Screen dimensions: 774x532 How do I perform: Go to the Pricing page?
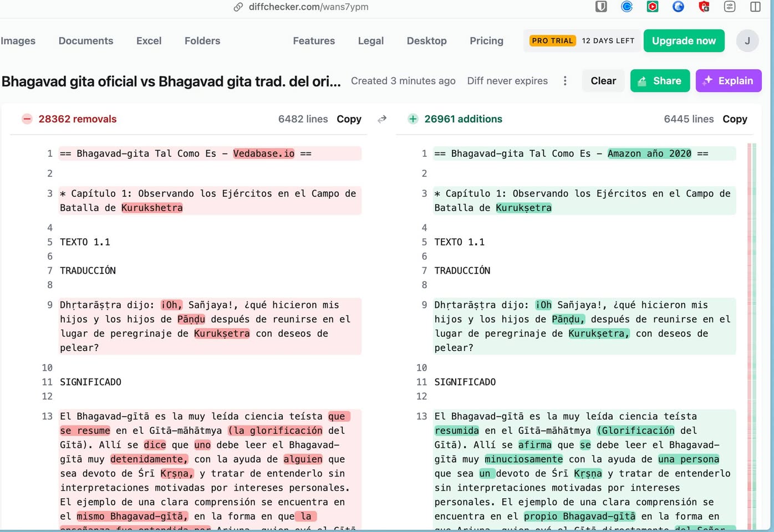point(486,41)
